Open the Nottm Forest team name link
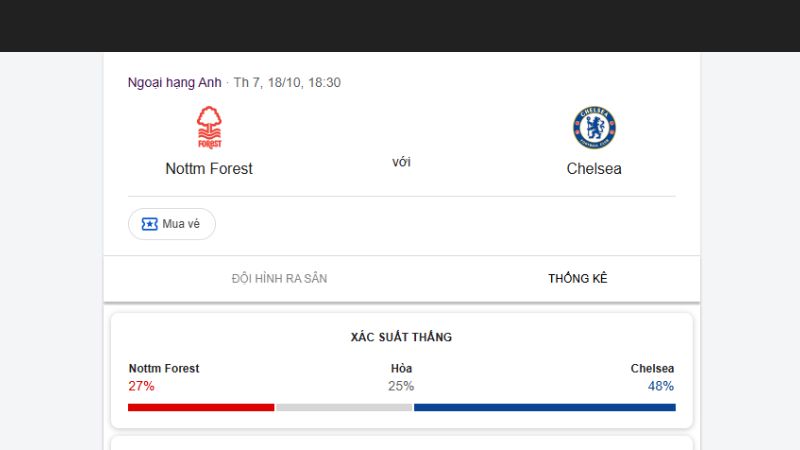This screenshot has height=450, width=800. coord(209,169)
